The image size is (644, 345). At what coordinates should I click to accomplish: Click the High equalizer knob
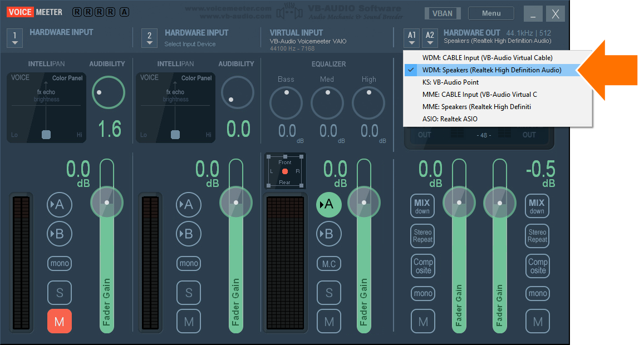368,103
